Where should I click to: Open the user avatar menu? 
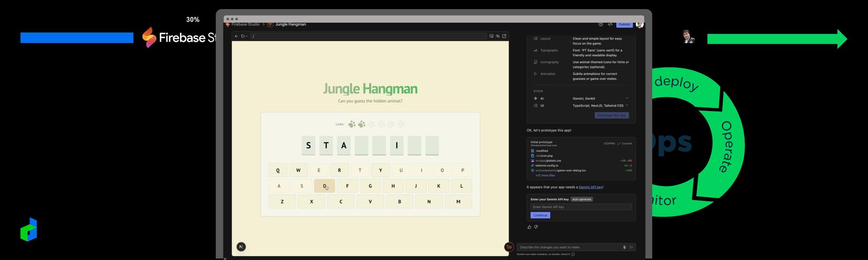pos(640,24)
